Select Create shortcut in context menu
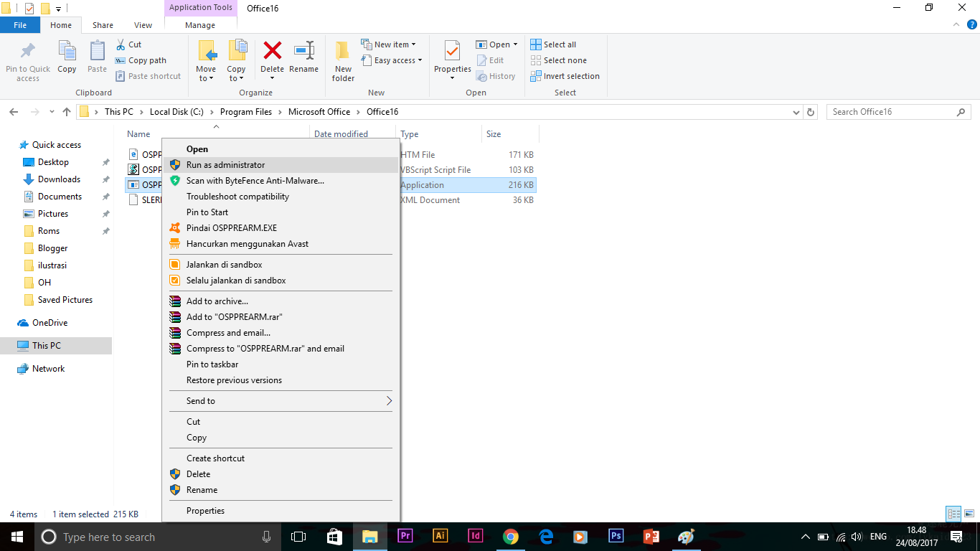This screenshot has width=980, height=551. pyautogui.click(x=281, y=458)
